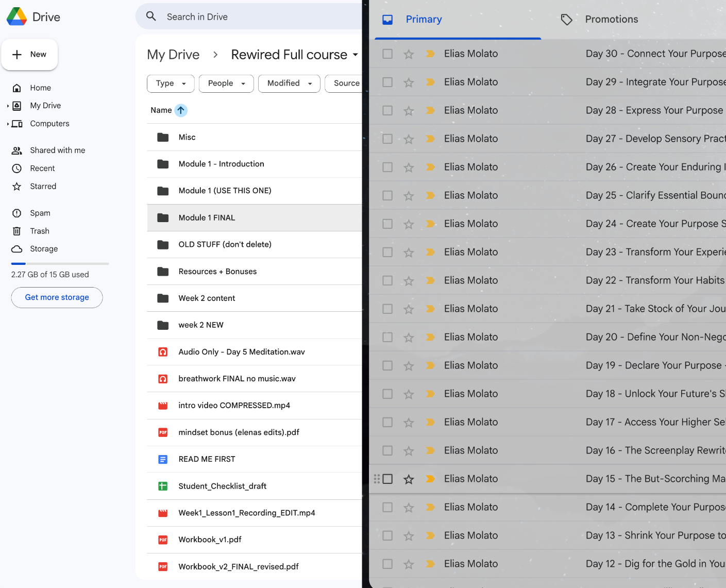
Task: Click the video icon of intro video COMPRESSED.mp4
Action: tap(163, 406)
